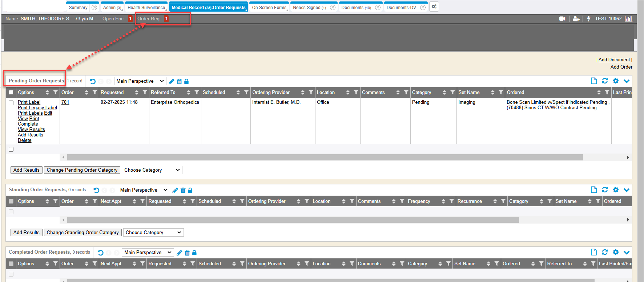Click the Add Order link
644x282 pixels.
pyautogui.click(x=621, y=67)
